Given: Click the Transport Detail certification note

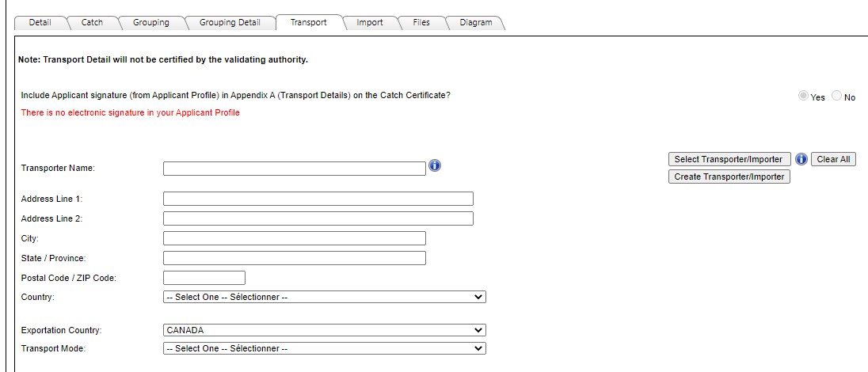Looking at the screenshot, I should point(163,60).
